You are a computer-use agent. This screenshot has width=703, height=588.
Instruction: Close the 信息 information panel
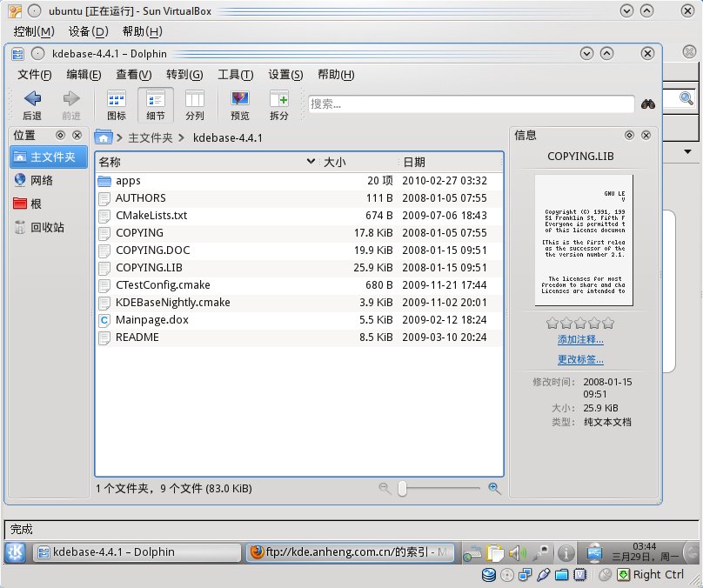click(x=646, y=135)
